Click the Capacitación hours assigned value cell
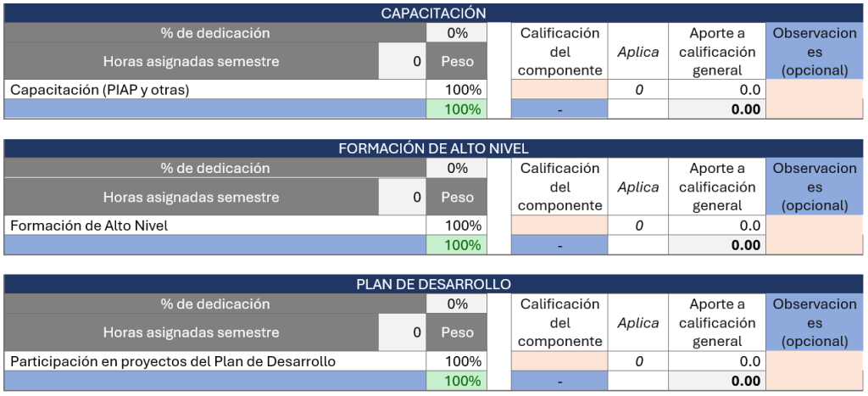The image size is (868, 396). [x=402, y=61]
